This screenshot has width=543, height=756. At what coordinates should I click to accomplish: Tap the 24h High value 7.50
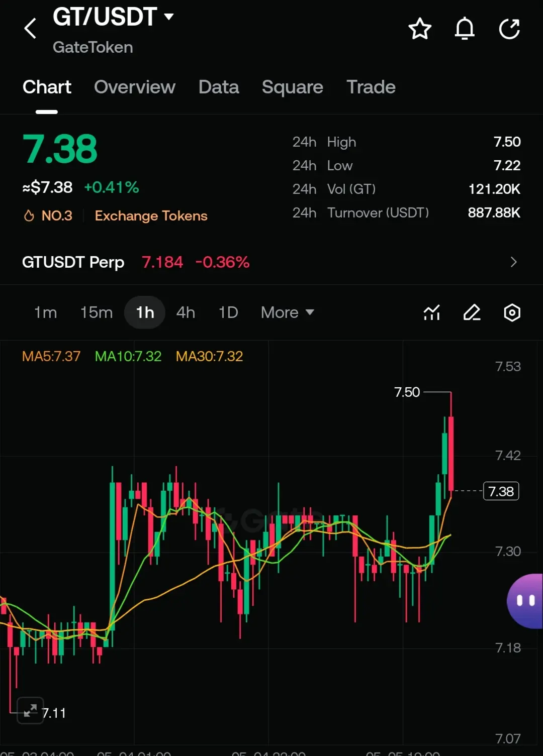[x=507, y=142]
